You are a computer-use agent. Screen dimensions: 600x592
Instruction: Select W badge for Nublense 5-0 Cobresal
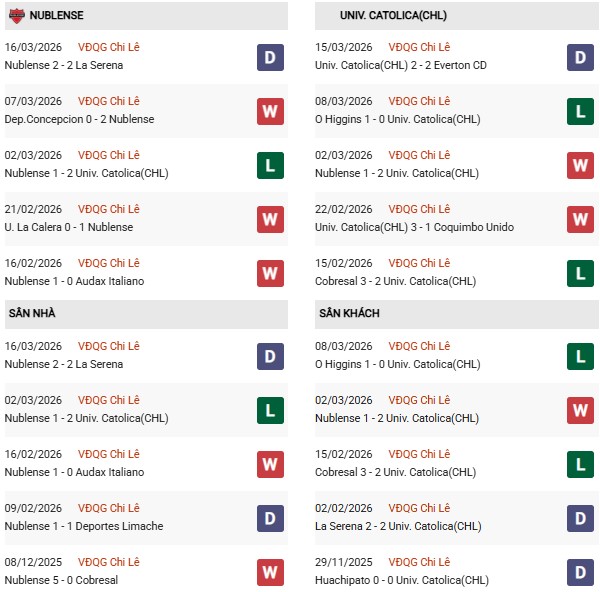point(270,572)
